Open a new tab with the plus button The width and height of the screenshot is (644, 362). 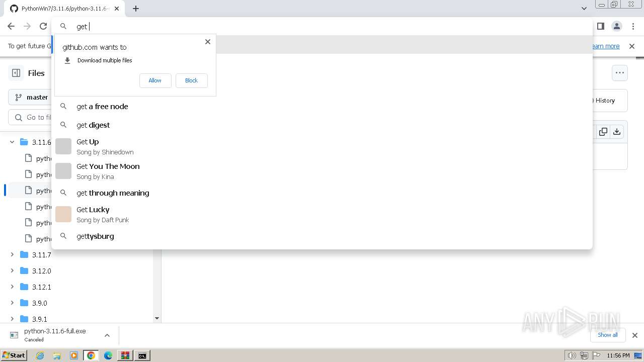(136, 9)
